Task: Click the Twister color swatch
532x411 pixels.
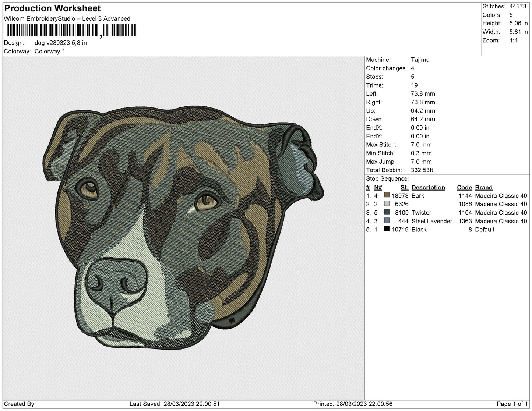Action: [387, 212]
